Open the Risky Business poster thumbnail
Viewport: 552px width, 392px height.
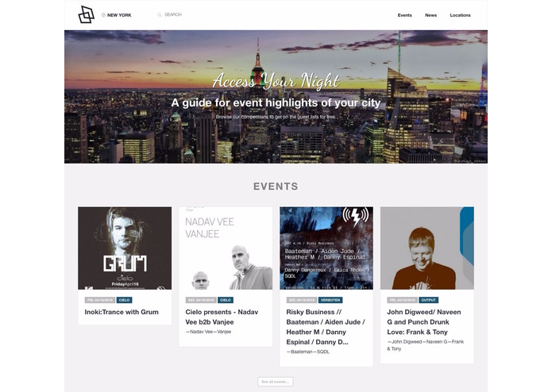326,248
